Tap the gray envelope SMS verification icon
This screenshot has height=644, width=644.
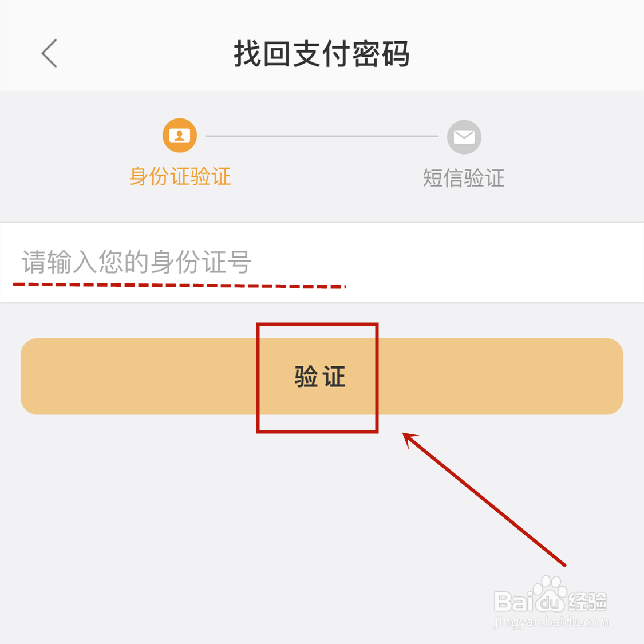[464, 137]
